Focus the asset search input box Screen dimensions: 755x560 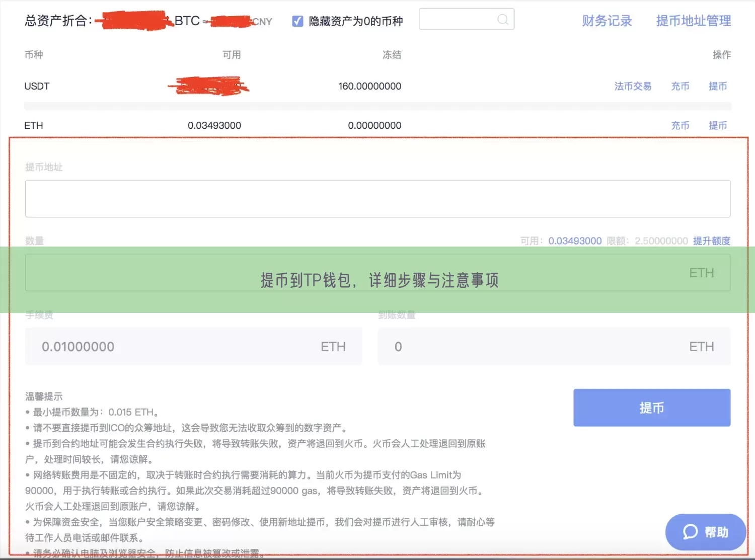pyautogui.click(x=467, y=19)
